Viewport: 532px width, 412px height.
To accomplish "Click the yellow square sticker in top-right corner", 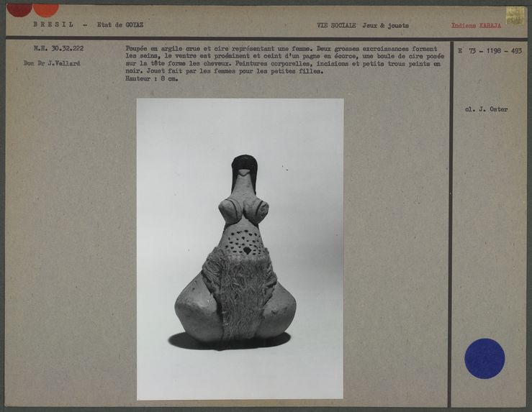I will click(x=515, y=16).
